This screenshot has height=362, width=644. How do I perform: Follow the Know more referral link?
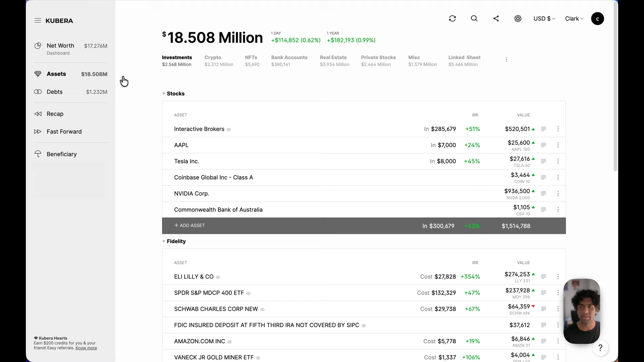86,348
